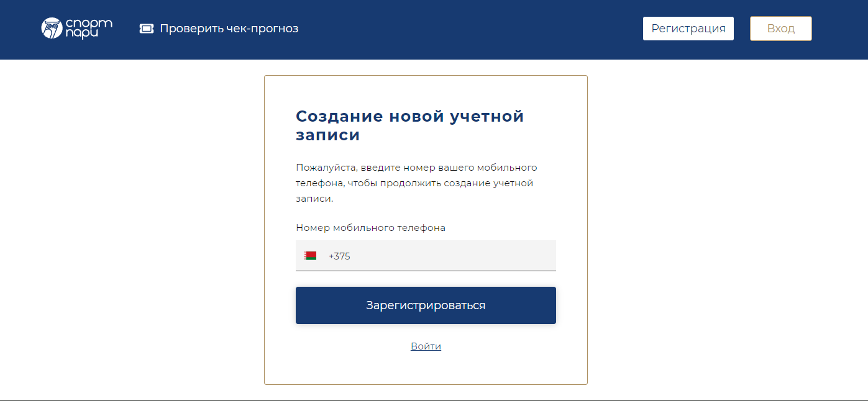
Task: Open Проверить чек-прогноз link
Action: [x=219, y=29]
